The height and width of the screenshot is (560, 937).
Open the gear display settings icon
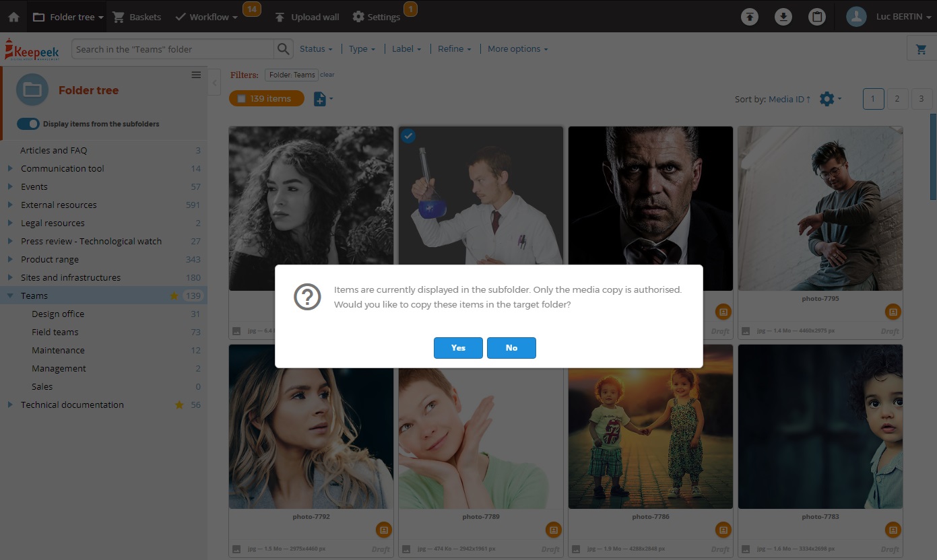[x=827, y=99]
